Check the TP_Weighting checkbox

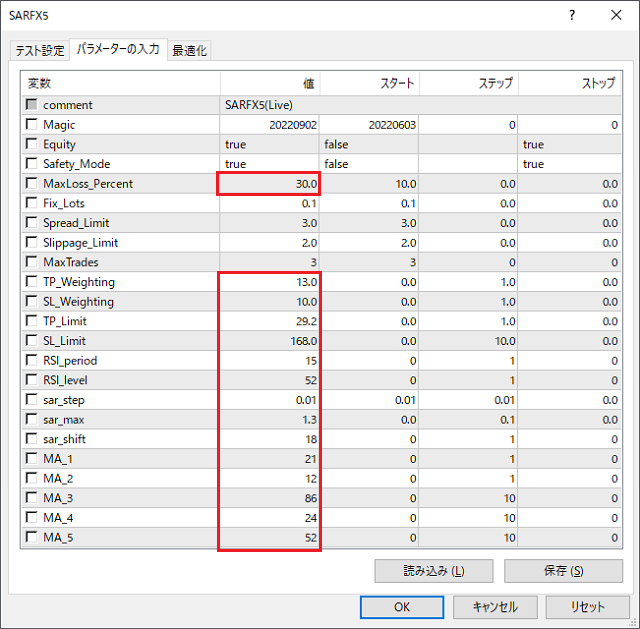click(x=31, y=281)
